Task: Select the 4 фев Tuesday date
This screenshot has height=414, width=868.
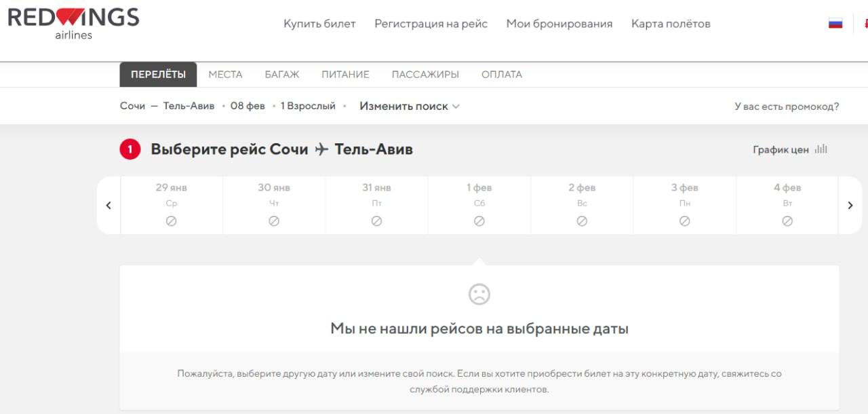Action: [787, 204]
